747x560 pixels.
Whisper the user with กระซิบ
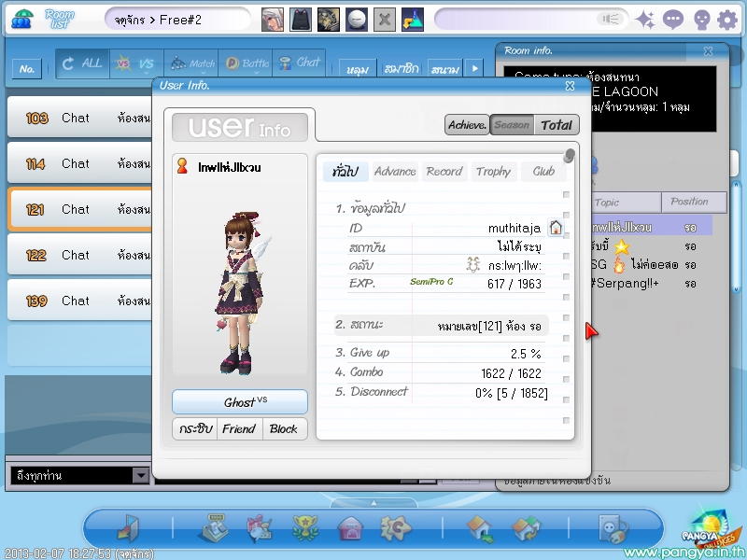pos(195,428)
